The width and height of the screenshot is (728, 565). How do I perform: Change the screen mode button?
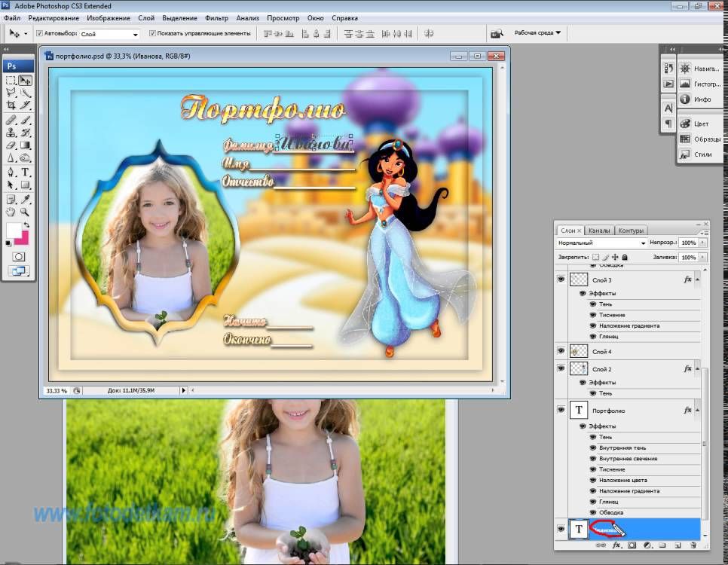click(19, 270)
